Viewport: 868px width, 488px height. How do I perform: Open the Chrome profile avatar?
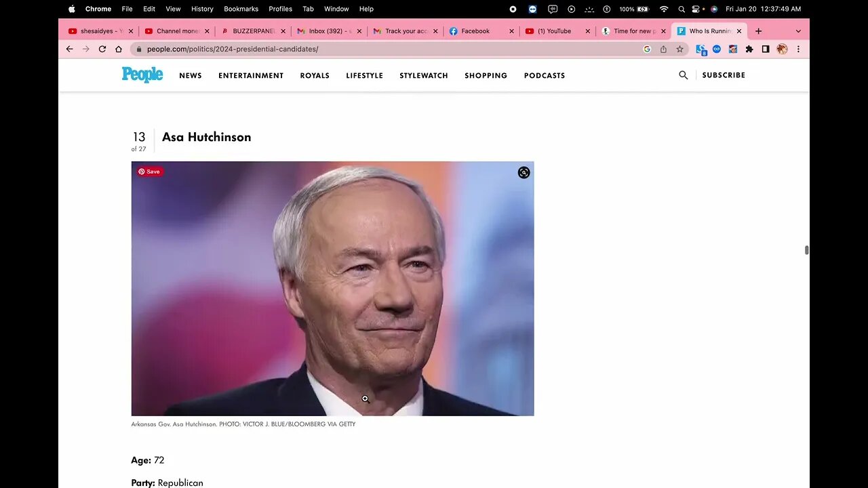coord(782,49)
